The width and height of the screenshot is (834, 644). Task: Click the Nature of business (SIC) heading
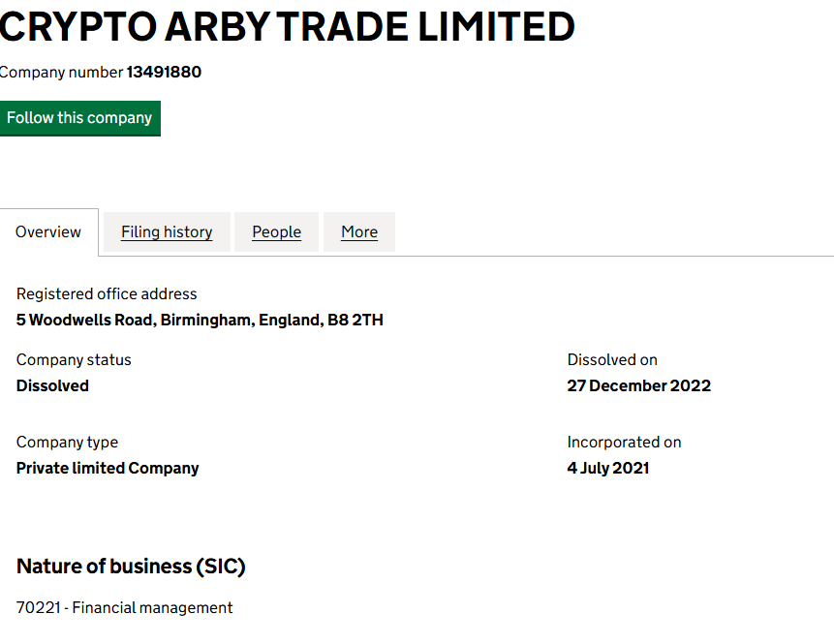click(x=131, y=567)
